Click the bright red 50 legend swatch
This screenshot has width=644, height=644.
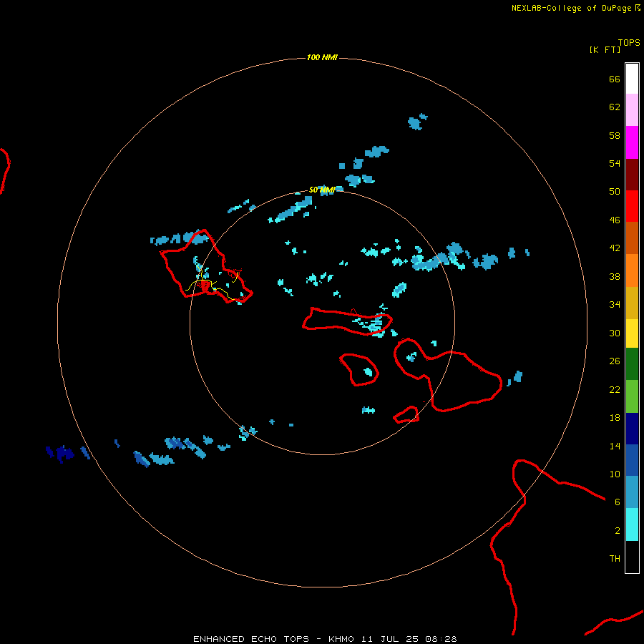point(632,206)
